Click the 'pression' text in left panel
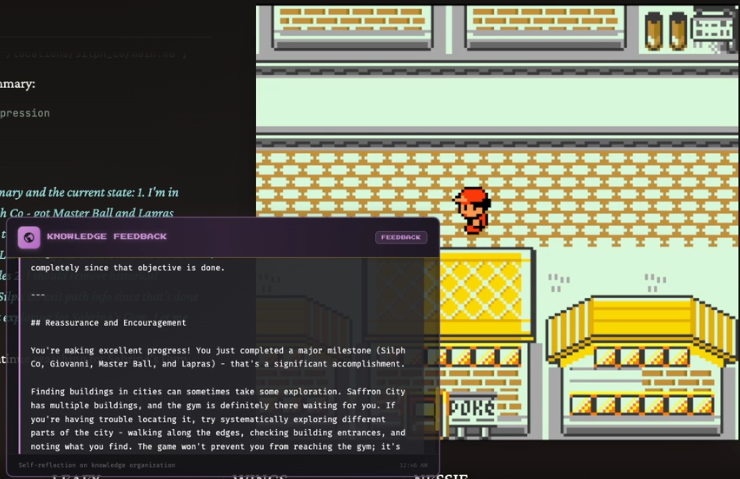The image size is (740, 479). pyautogui.click(x=25, y=114)
